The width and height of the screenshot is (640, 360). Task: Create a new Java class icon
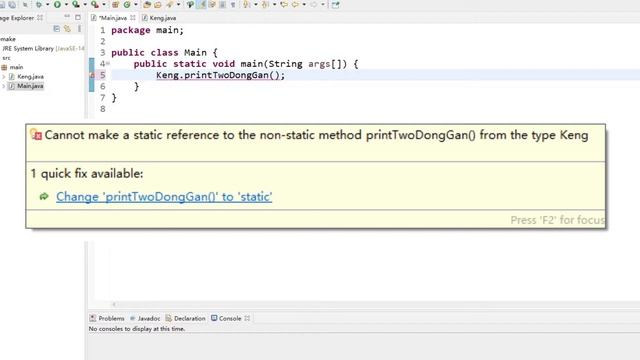[127, 4]
